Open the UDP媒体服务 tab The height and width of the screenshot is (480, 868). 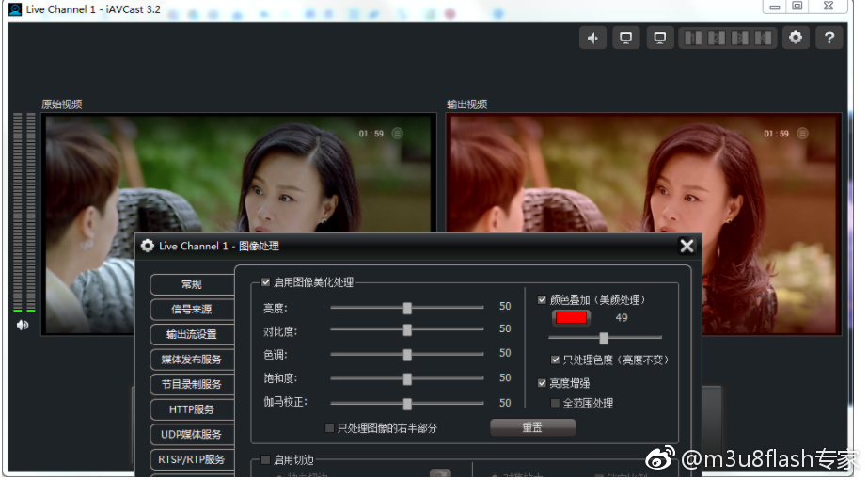tap(192, 435)
